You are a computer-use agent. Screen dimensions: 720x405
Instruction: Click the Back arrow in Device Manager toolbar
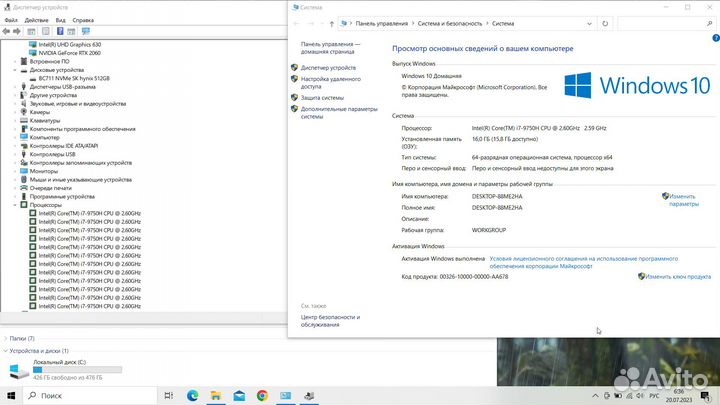pos(6,31)
